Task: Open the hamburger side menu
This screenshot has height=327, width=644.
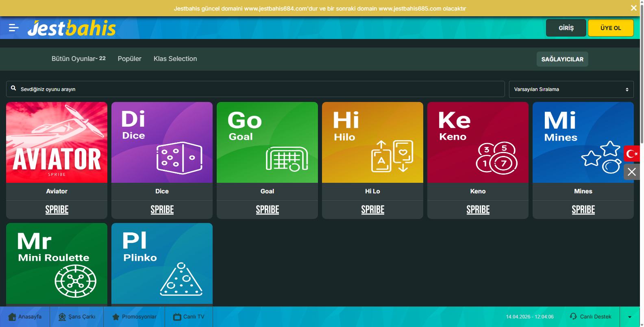Action: pyautogui.click(x=14, y=28)
